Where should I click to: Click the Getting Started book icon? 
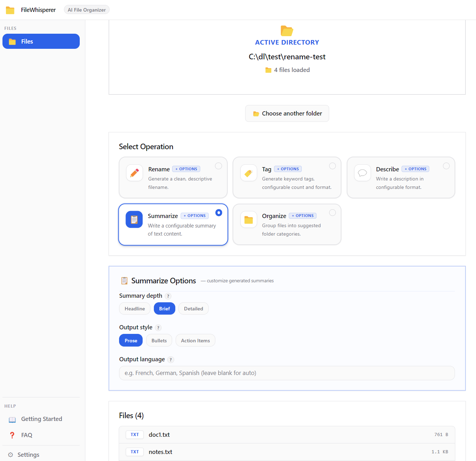12,420
